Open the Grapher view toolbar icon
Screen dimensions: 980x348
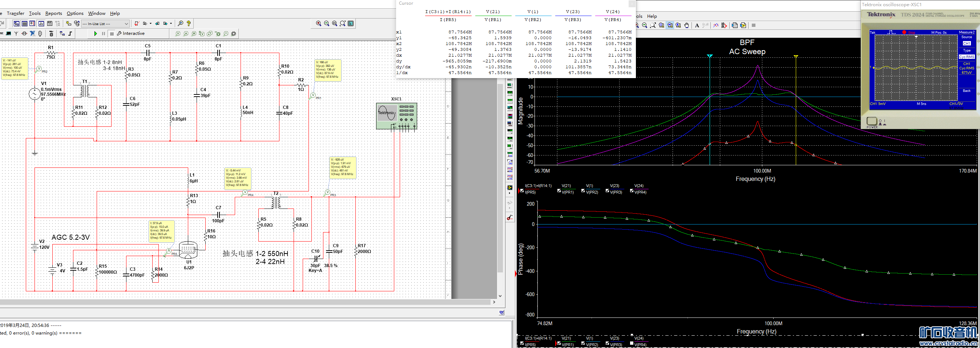[41, 24]
